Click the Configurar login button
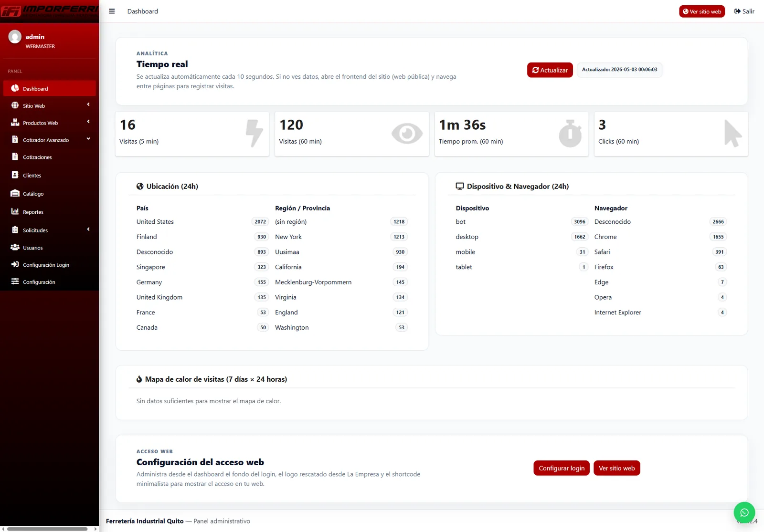 click(x=562, y=468)
